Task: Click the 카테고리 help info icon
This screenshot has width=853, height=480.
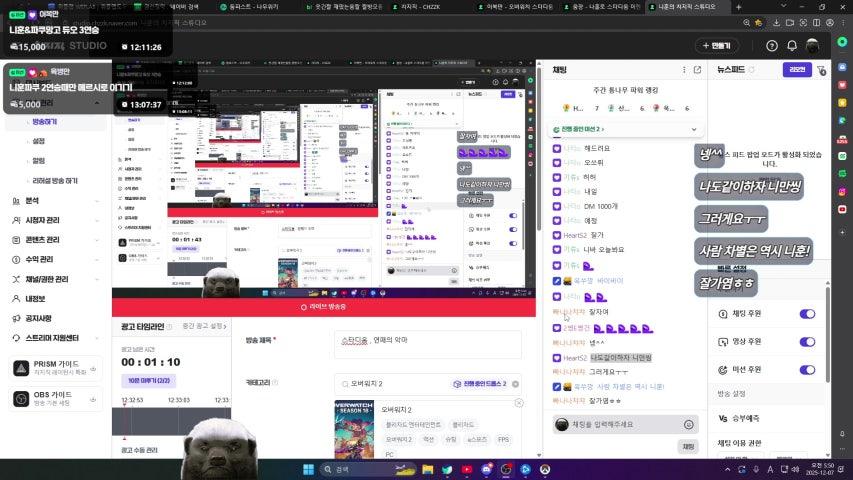Action: 275,383
